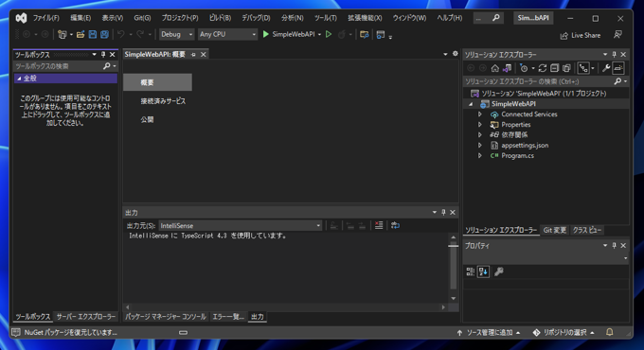Expand the Program.cs node
The height and width of the screenshot is (350, 644).
[480, 155]
